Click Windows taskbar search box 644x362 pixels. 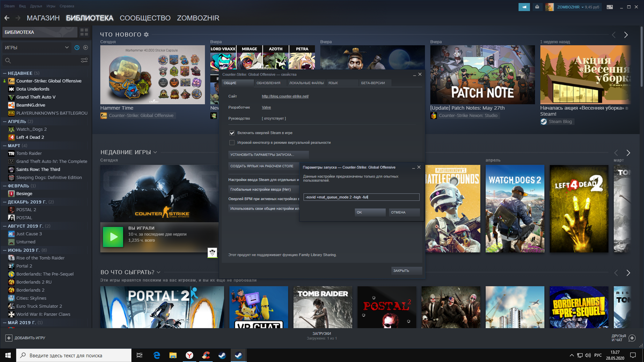74,355
